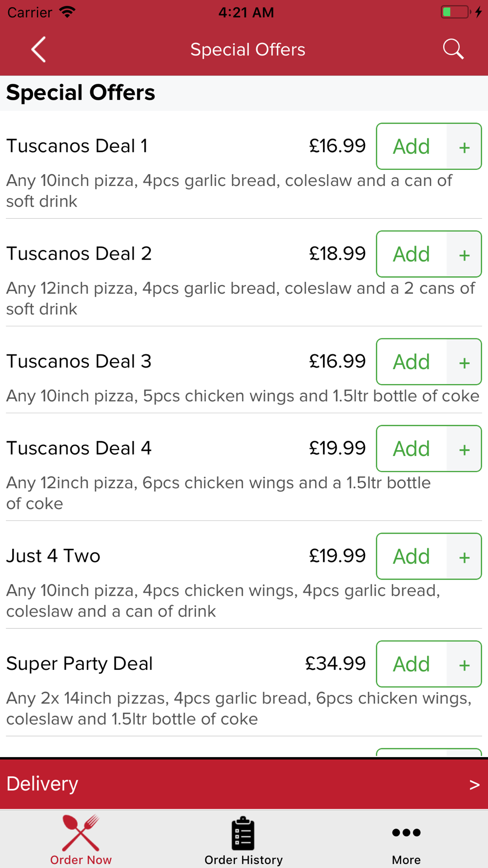The width and height of the screenshot is (488, 868).
Task: Select the Order Now fork and spoon icon
Action: [x=81, y=833]
